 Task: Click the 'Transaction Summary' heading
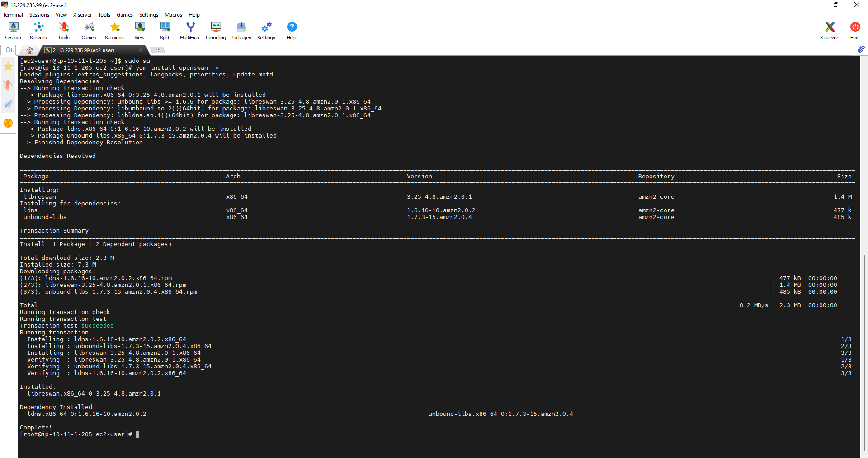pos(54,231)
